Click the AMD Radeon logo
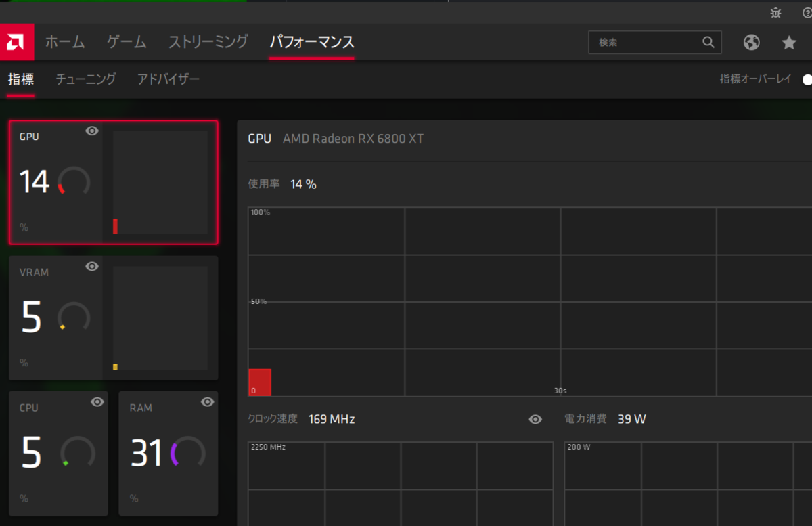 (x=17, y=41)
